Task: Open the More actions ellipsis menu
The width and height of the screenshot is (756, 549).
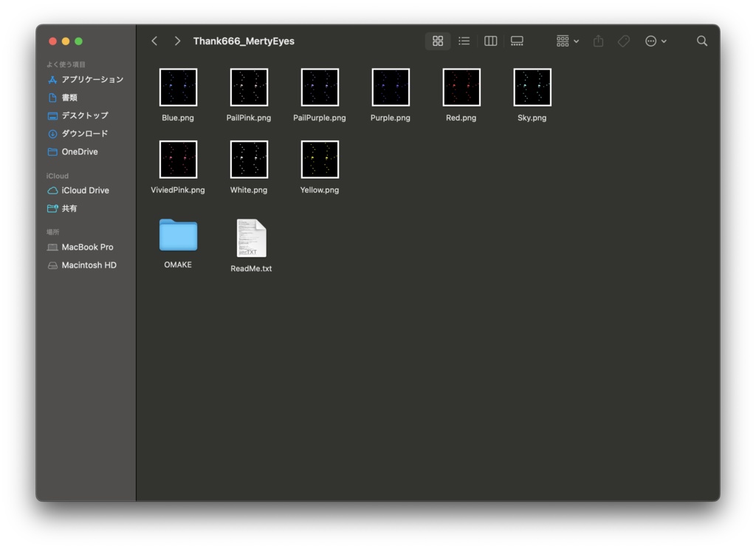Action: coord(656,41)
